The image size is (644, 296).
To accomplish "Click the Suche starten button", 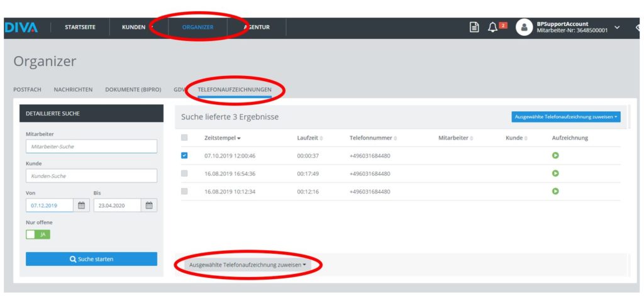I will [91, 259].
